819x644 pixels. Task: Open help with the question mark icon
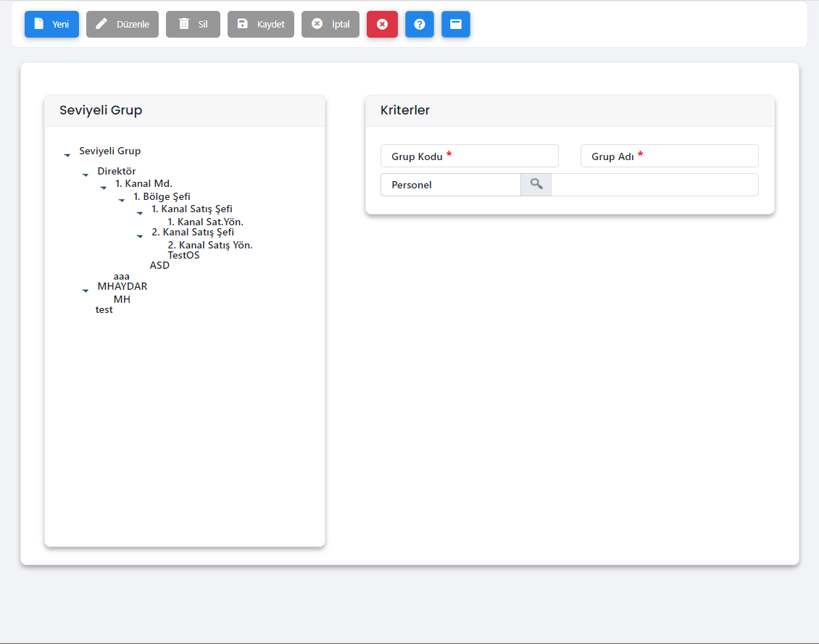(x=420, y=24)
